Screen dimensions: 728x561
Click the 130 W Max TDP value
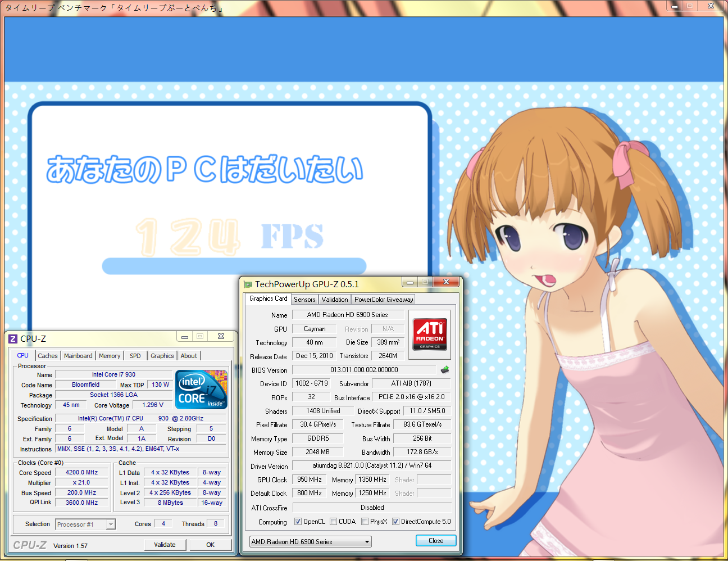coord(160,384)
